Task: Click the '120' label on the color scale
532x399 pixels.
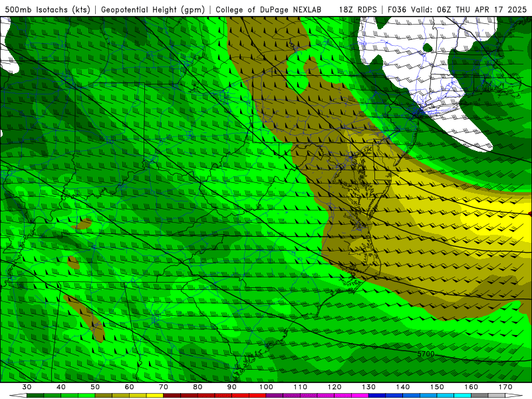Action: (334, 387)
